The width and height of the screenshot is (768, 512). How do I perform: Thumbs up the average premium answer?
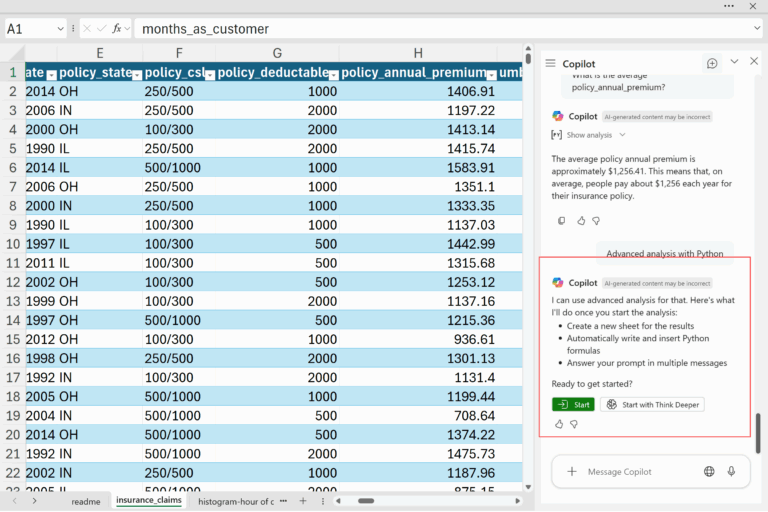click(580, 220)
